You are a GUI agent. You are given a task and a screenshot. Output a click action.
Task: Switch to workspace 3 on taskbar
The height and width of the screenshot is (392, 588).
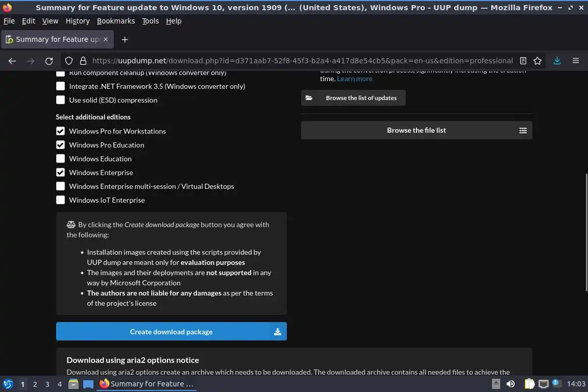[x=47, y=384]
